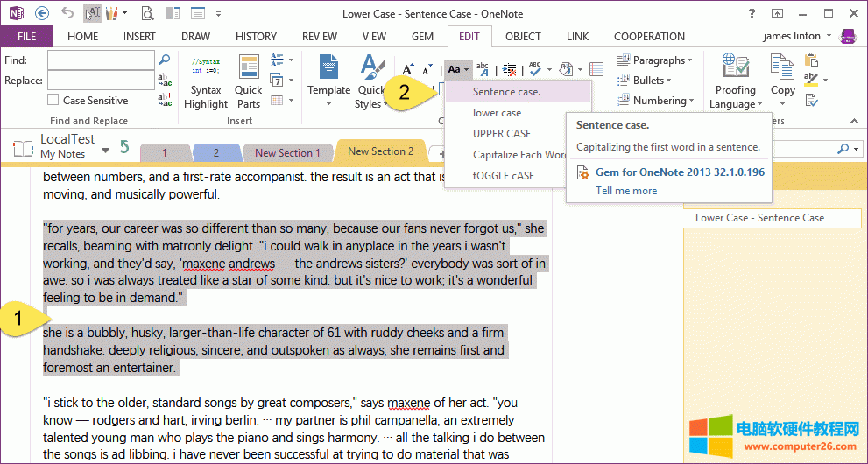Image resolution: width=868 pixels, height=464 pixels.
Task: Click the Copy icon in ribbon
Action: (782, 67)
